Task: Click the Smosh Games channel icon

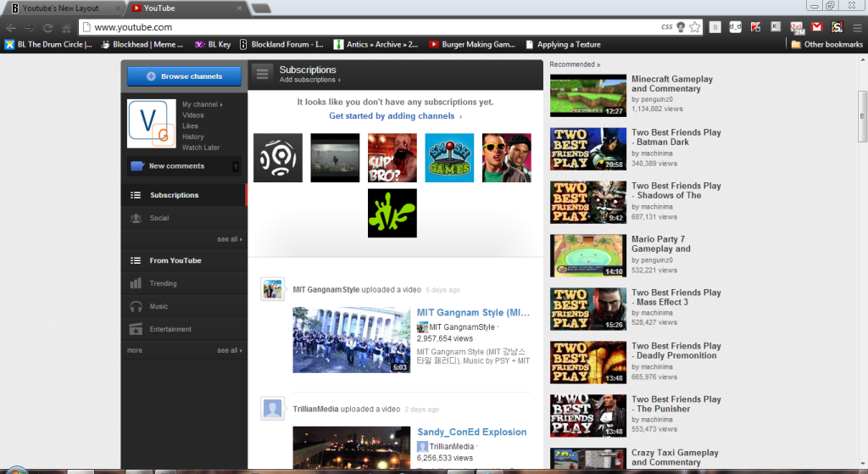Action: [x=449, y=158]
